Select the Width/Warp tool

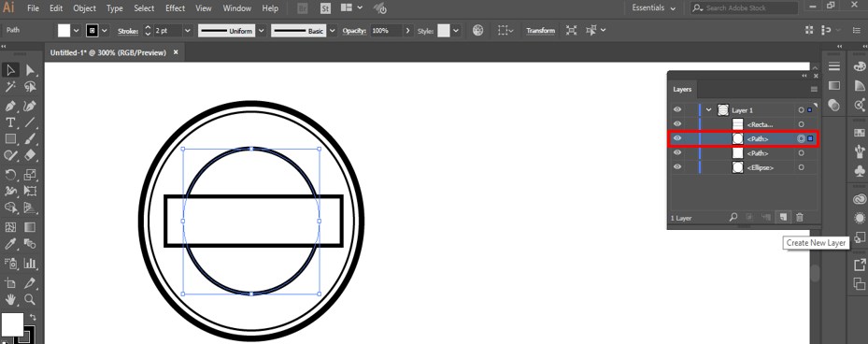pos(10,191)
